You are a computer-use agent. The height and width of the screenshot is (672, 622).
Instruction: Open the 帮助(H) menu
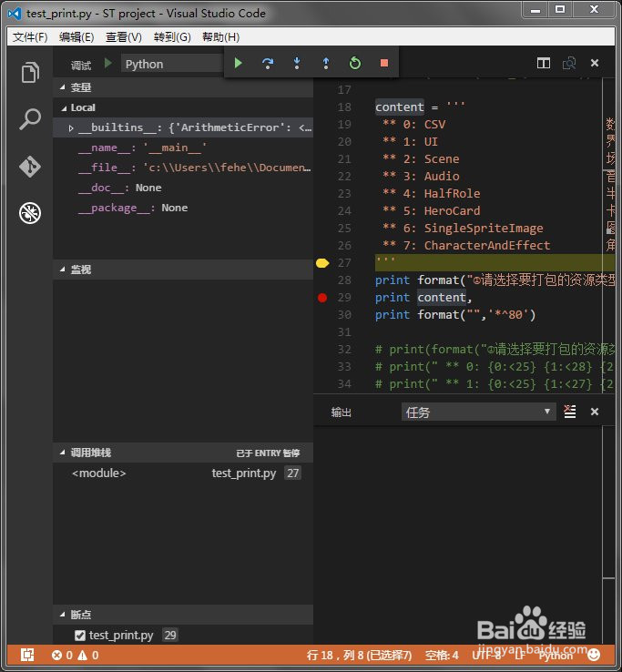pyautogui.click(x=220, y=37)
